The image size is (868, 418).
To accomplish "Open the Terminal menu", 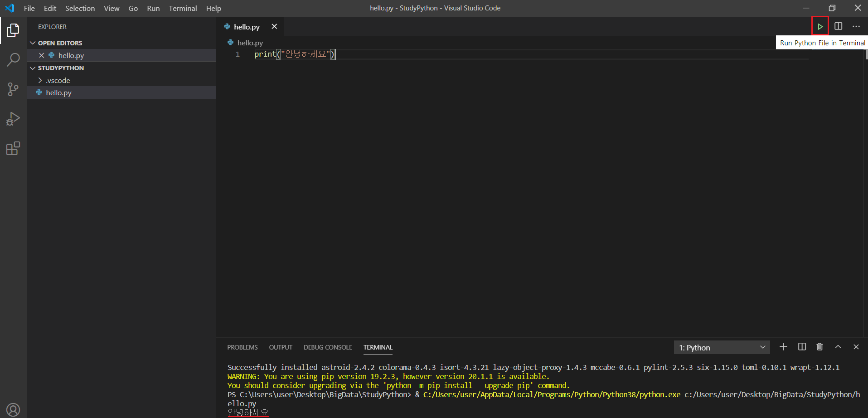I will pos(183,8).
